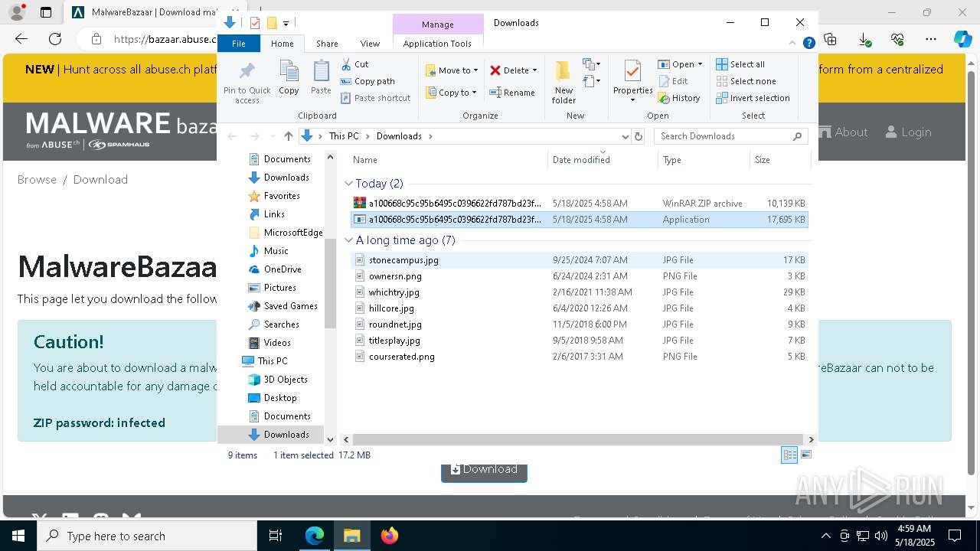Click quick access toolbar New folder icon

(271, 23)
